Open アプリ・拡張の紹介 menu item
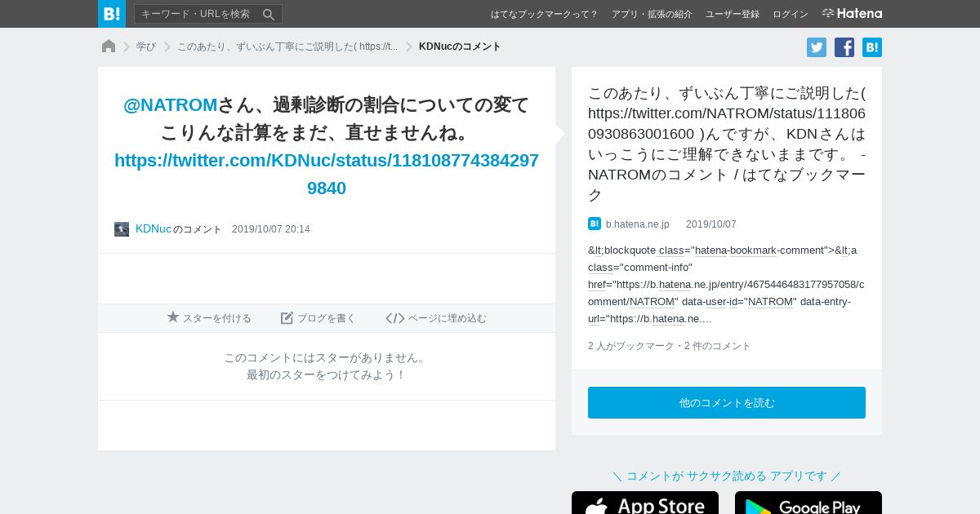Screen dimensions: 980x514 [x=652, y=14]
